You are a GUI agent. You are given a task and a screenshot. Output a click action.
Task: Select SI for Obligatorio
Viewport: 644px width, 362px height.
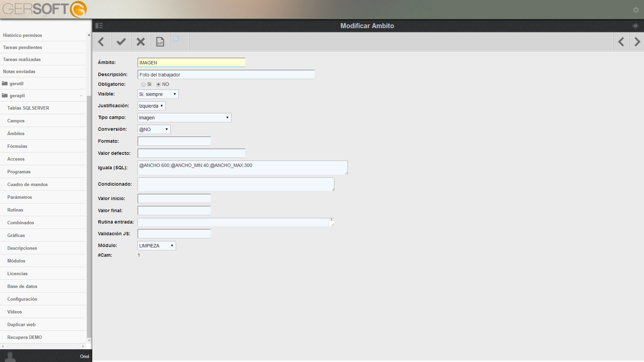(143, 84)
